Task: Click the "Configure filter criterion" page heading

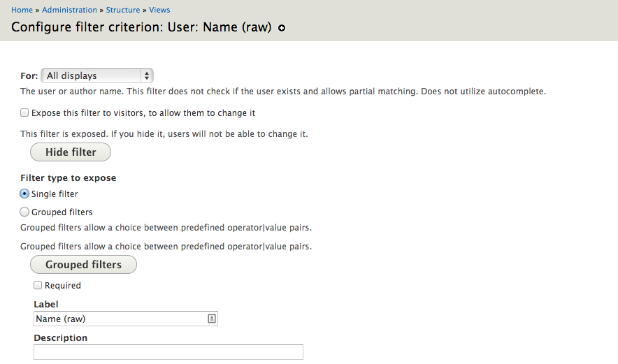Action: click(x=141, y=29)
